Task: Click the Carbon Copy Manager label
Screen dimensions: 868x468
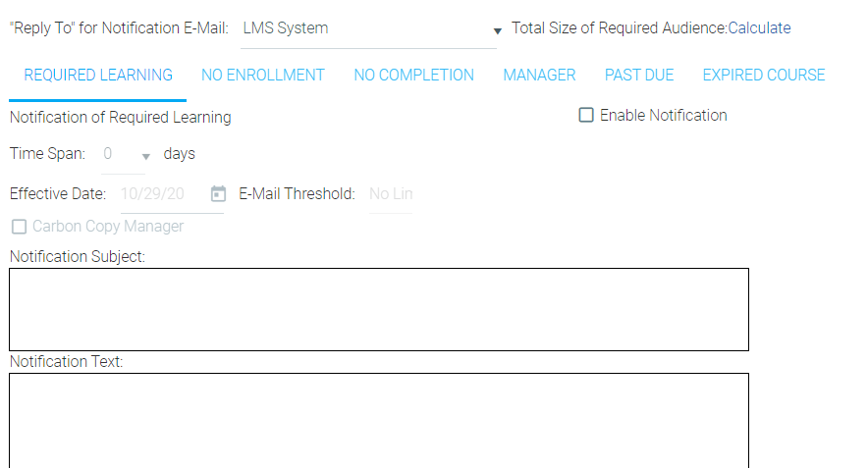Action: click(x=108, y=227)
